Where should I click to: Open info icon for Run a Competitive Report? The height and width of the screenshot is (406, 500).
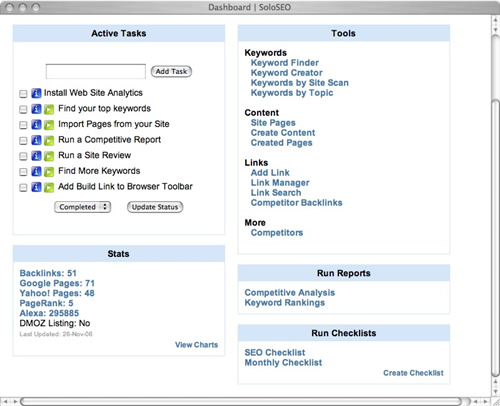tap(36, 140)
